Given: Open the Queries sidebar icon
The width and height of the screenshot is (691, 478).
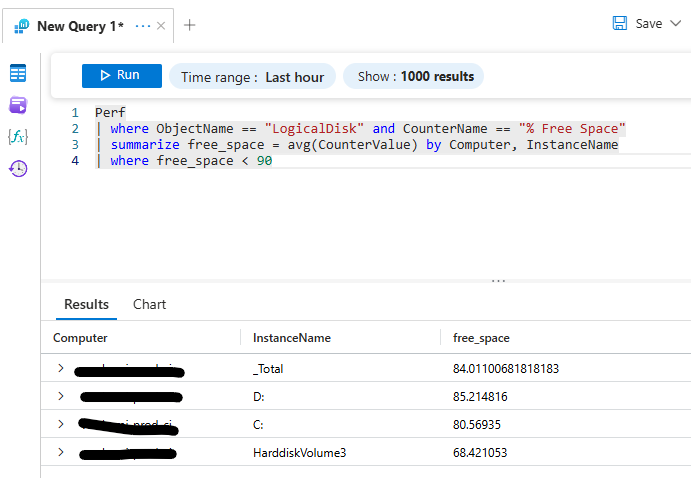Looking at the screenshot, I should click(18, 106).
